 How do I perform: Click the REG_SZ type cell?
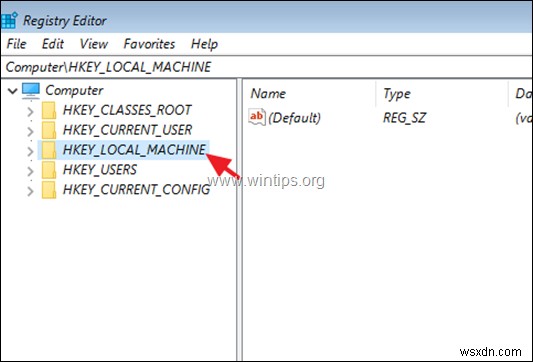coord(404,118)
